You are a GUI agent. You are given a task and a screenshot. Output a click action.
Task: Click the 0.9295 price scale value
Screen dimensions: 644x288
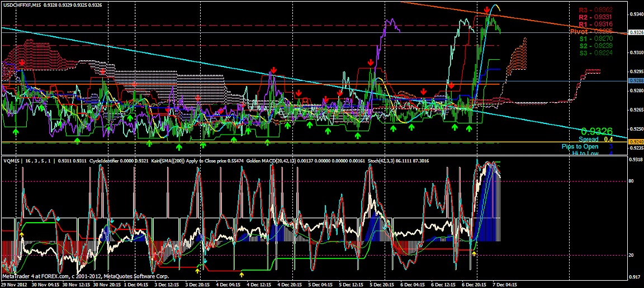point(636,72)
